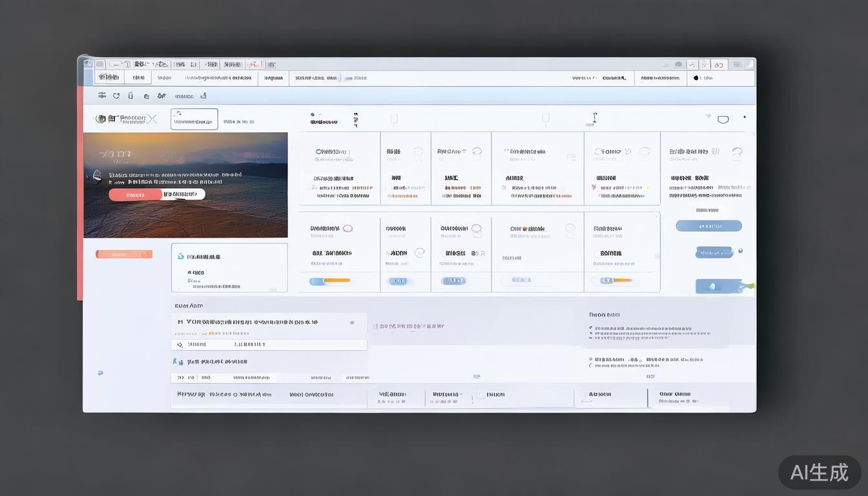Open the outlined dropdown box beside the logo
Viewport: 868px width, 496px height.
(x=194, y=119)
